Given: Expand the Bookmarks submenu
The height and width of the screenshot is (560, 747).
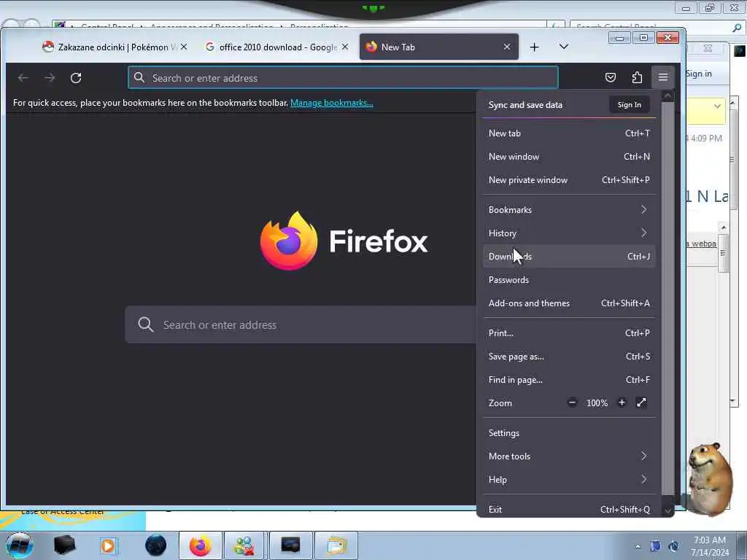Looking at the screenshot, I should 569,209.
